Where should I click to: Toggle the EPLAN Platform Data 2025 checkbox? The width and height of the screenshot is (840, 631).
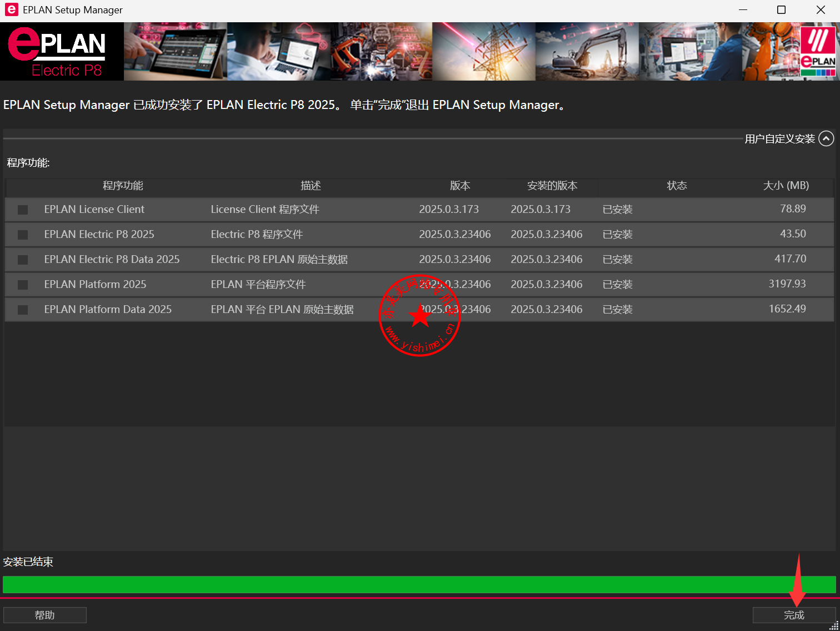[x=23, y=310]
